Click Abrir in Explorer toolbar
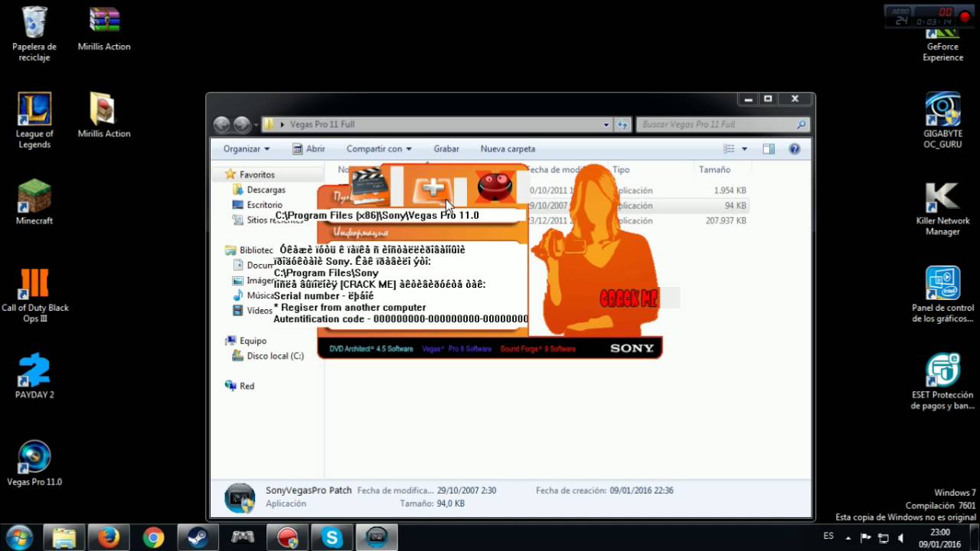Viewport: 980px width, 551px height. pos(309,149)
